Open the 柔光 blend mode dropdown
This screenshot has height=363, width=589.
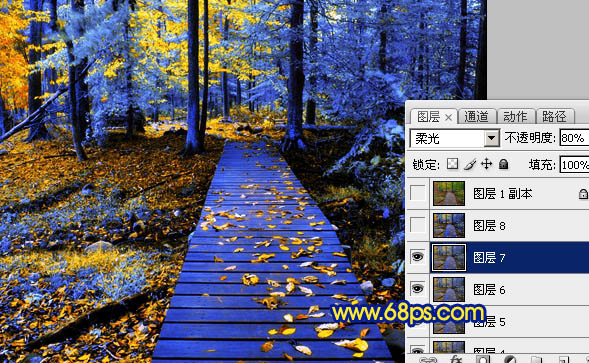455,138
